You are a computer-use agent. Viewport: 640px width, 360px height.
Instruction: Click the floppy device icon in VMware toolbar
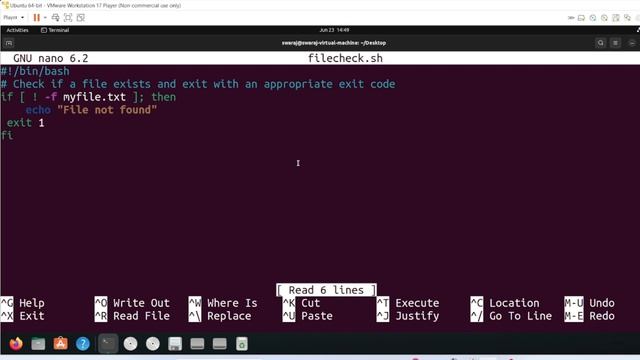(x=616, y=18)
